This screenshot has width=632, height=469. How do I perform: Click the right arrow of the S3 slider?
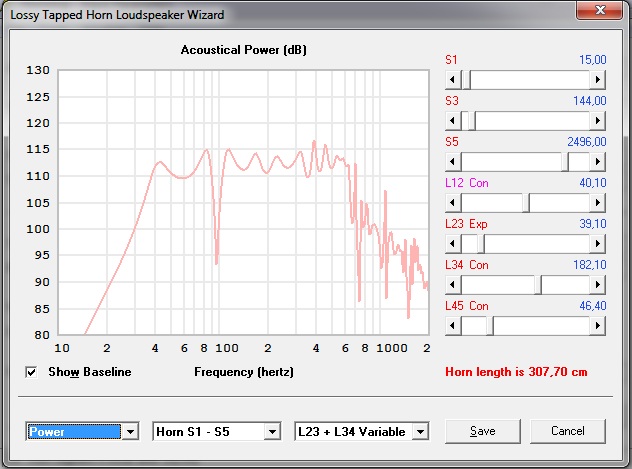597,120
